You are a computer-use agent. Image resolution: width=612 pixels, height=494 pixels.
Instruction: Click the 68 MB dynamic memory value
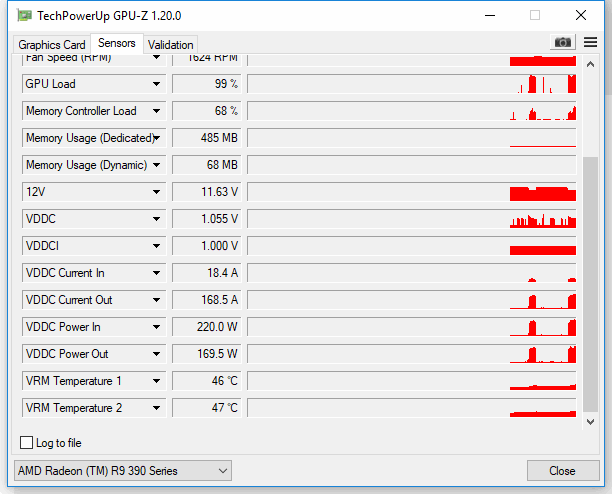(x=207, y=165)
